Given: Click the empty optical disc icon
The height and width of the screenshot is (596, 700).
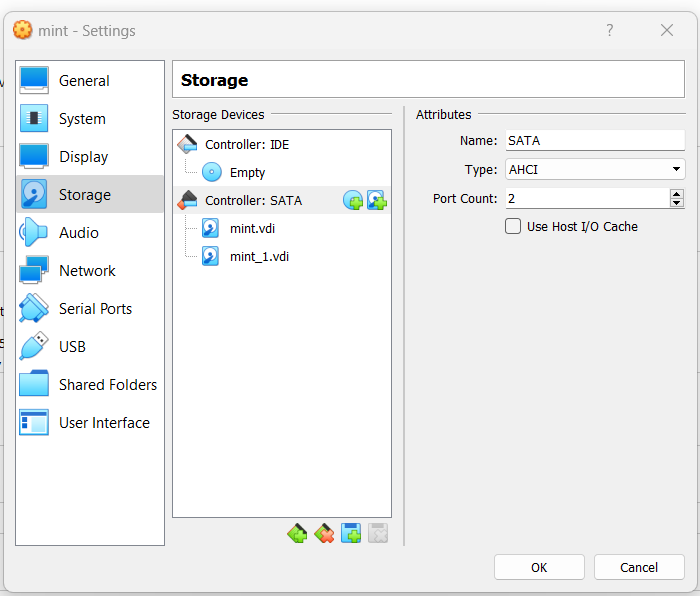Looking at the screenshot, I should click(212, 172).
